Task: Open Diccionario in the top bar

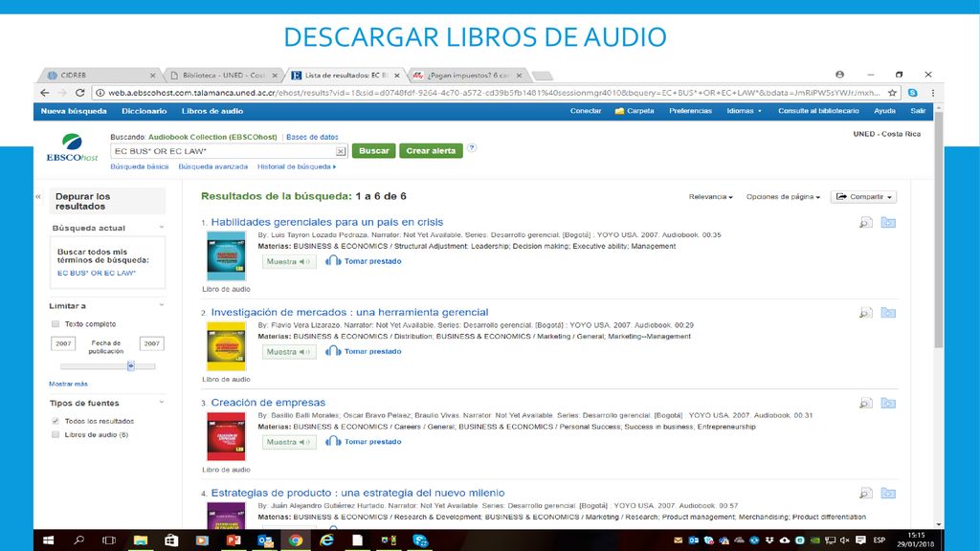Action: click(145, 111)
